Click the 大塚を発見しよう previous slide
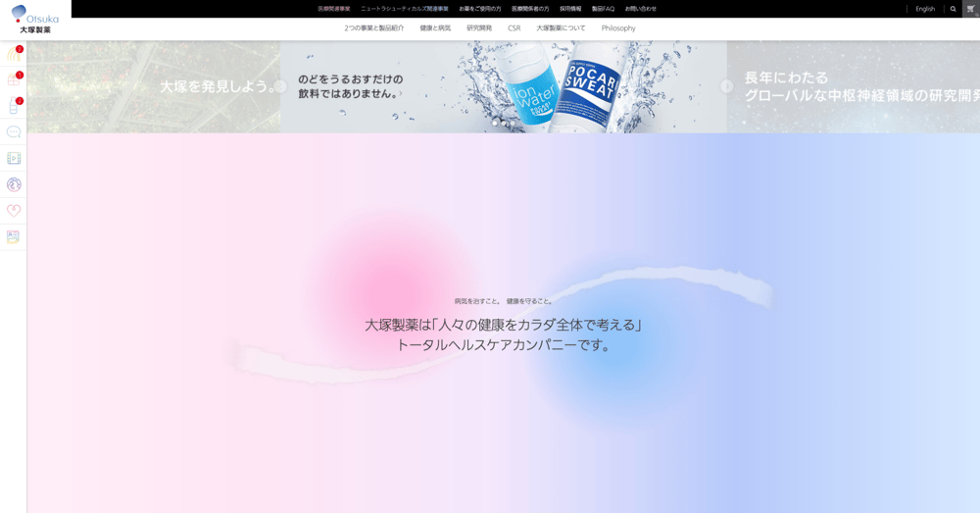Viewport: 980px width, 513px height. tap(154, 86)
